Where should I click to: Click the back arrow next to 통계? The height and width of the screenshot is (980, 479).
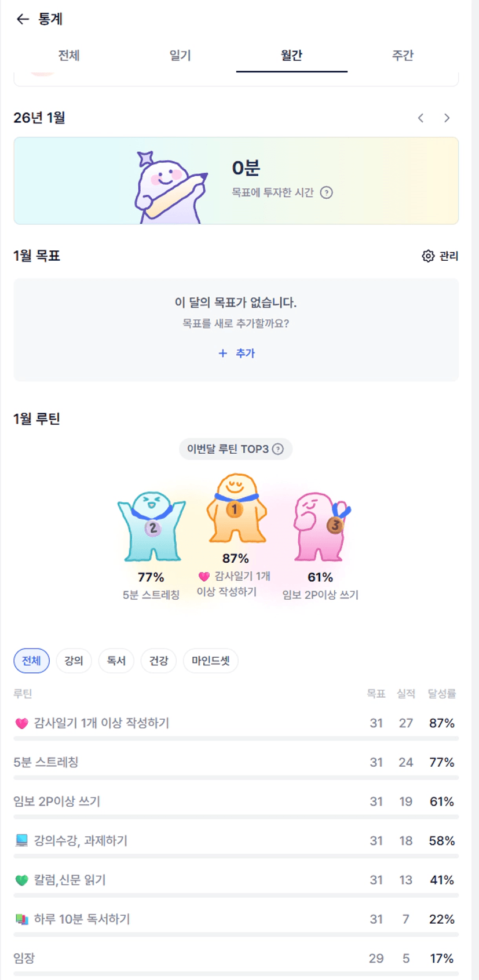pos(23,19)
